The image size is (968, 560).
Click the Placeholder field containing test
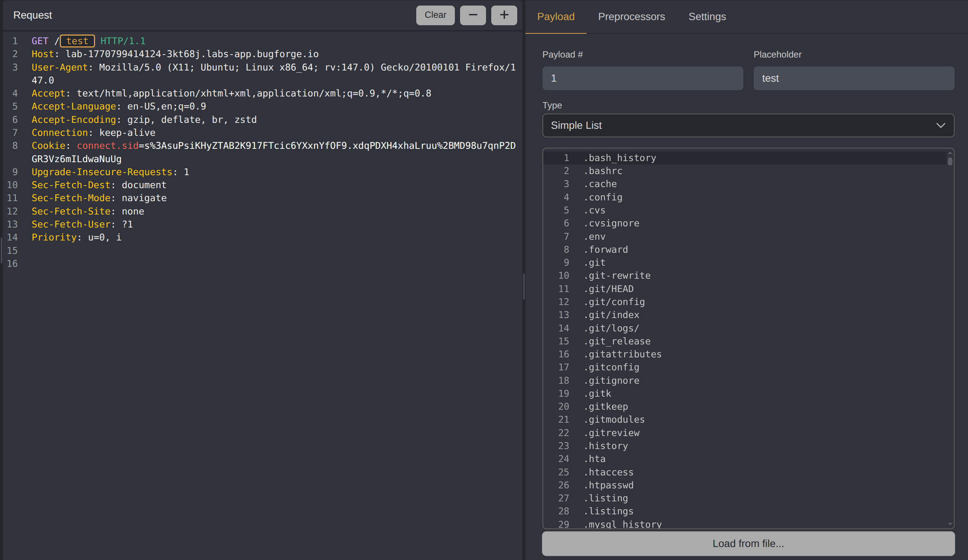(854, 78)
